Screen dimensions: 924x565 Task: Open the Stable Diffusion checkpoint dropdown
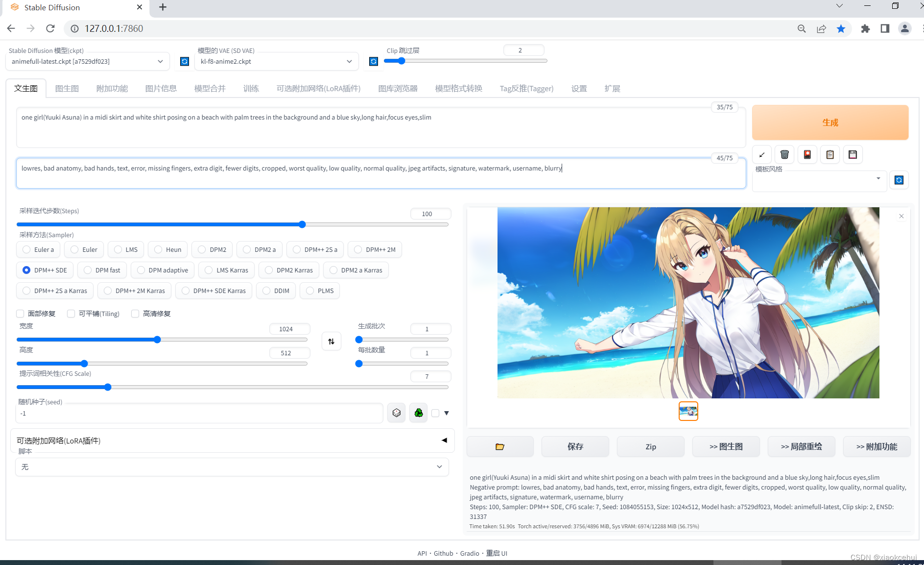point(88,61)
